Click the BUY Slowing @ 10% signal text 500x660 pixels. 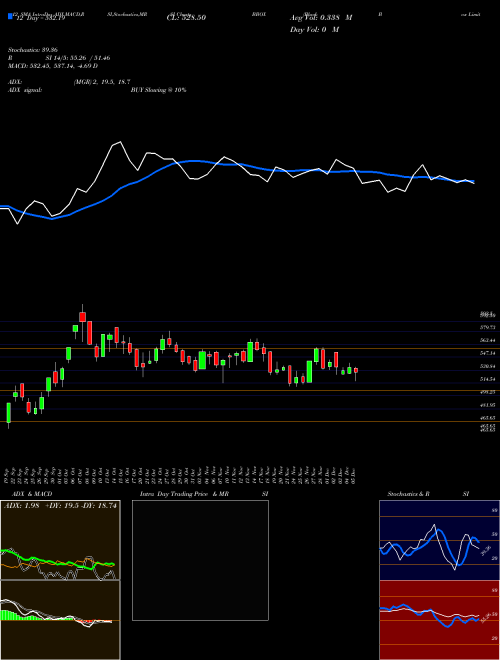coord(158,90)
